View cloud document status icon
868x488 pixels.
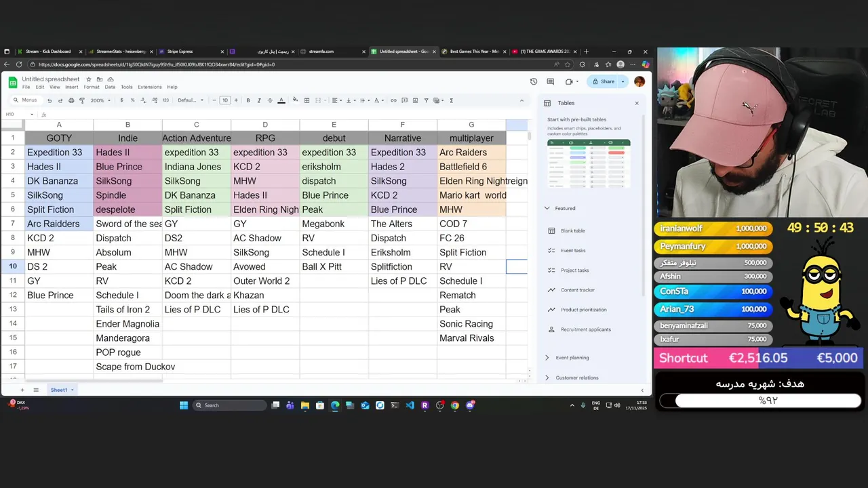(x=109, y=79)
